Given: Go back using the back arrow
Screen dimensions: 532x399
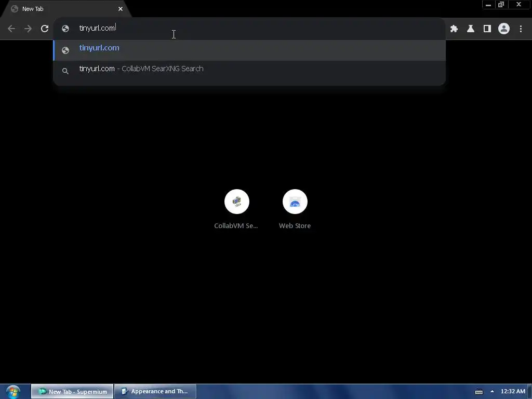Looking at the screenshot, I should [x=11, y=29].
